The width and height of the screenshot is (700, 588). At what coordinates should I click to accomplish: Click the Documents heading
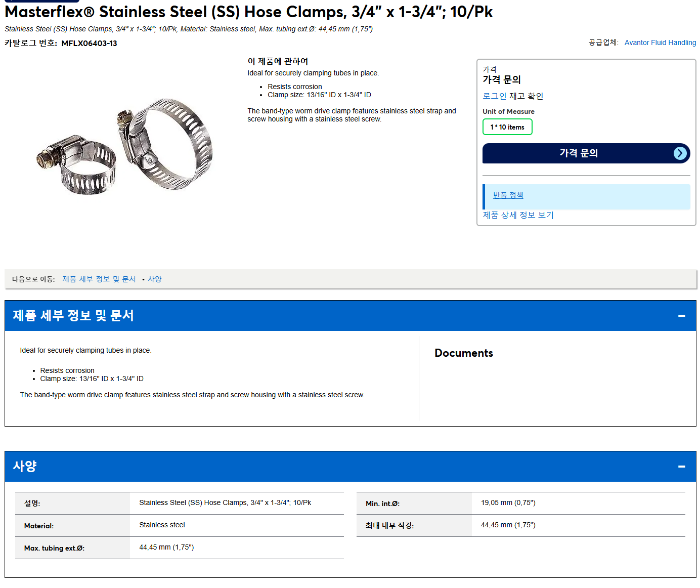tap(464, 353)
